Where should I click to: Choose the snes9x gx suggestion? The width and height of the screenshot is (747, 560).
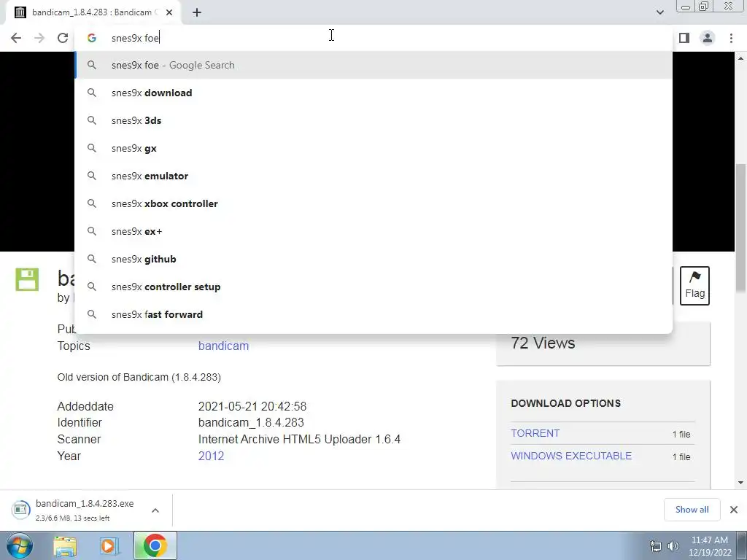[x=373, y=148]
